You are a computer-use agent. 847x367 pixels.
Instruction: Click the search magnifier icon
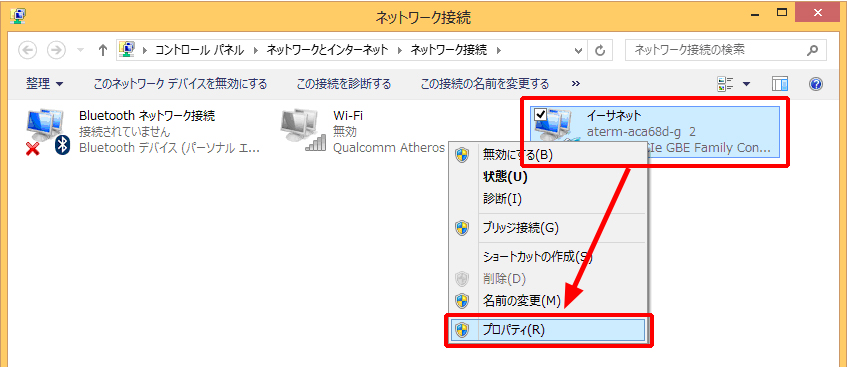pyautogui.click(x=812, y=51)
